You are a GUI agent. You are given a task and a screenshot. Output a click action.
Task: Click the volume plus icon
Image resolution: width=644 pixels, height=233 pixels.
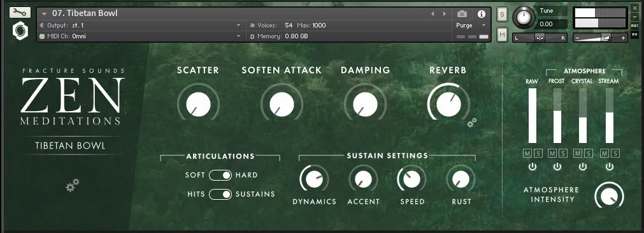coord(623,38)
